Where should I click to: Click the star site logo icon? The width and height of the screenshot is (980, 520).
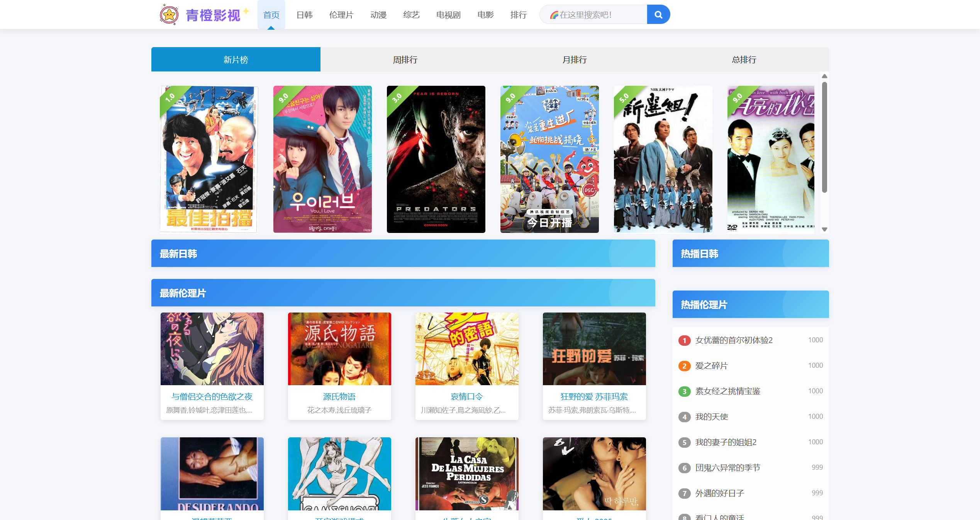tap(169, 15)
